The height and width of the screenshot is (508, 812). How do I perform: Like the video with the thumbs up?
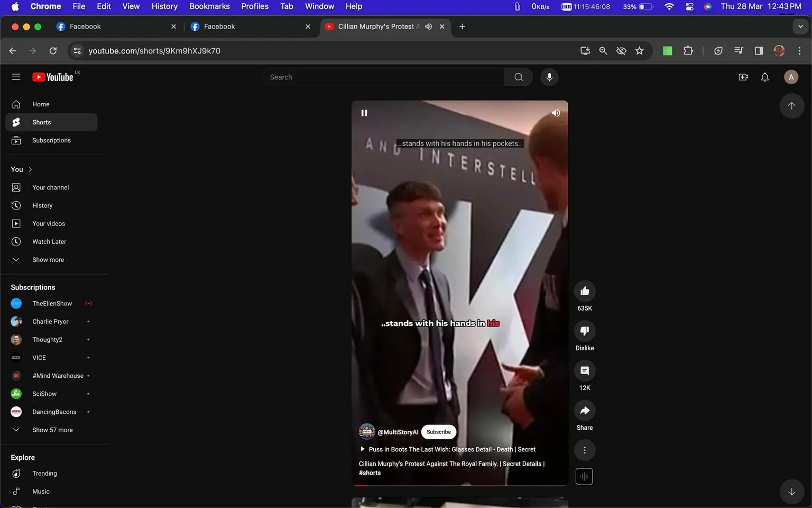click(x=584, y=291)
